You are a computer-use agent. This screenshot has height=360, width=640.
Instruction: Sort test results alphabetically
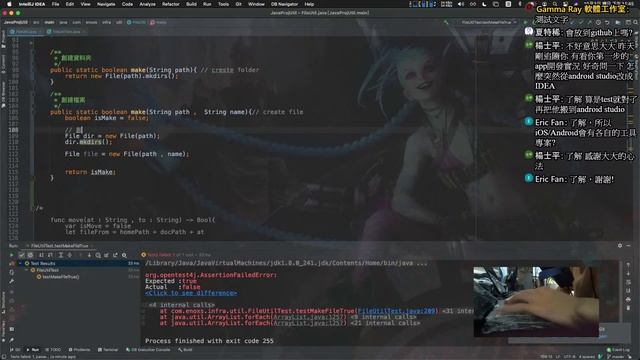(x=41, y=255)
